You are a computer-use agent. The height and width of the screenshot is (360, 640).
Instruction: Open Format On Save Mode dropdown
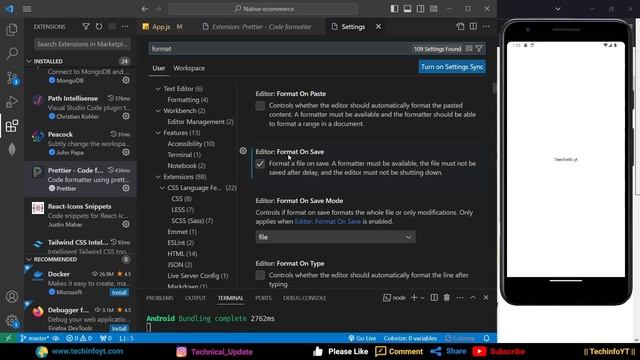pos(336,237)
